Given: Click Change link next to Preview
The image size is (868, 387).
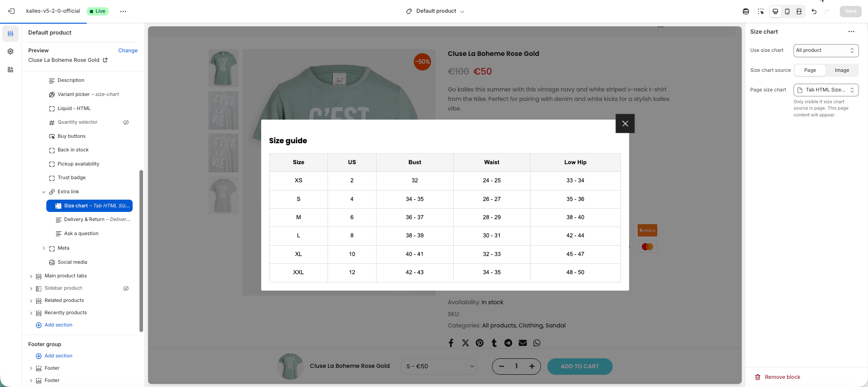Looking at the screenshot, I should [128, 50].
